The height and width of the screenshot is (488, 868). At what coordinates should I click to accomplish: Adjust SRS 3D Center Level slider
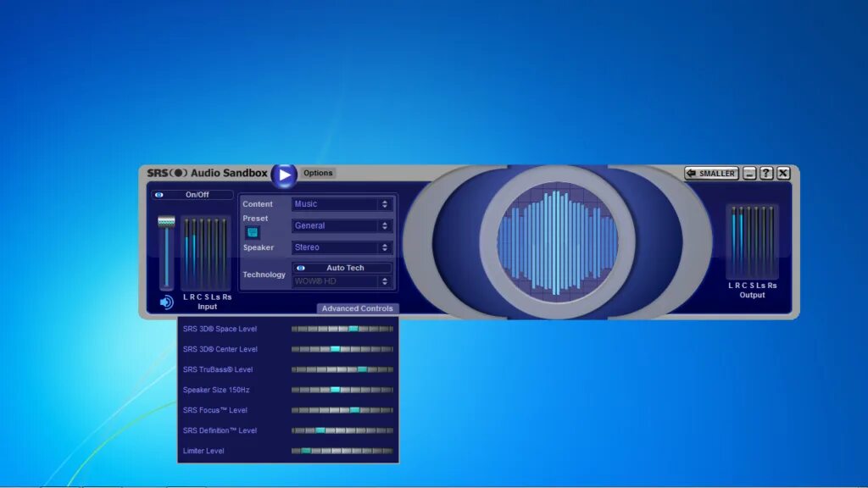[342, 349]
